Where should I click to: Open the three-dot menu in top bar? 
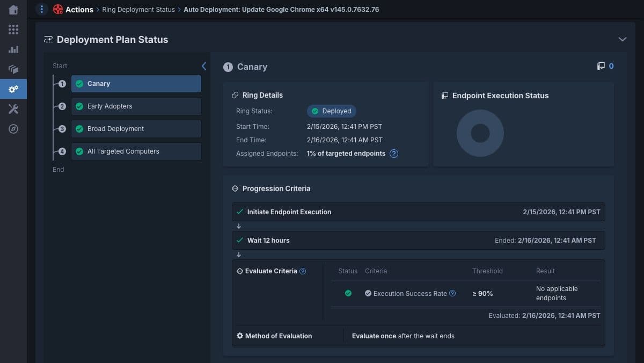point(42,9)
